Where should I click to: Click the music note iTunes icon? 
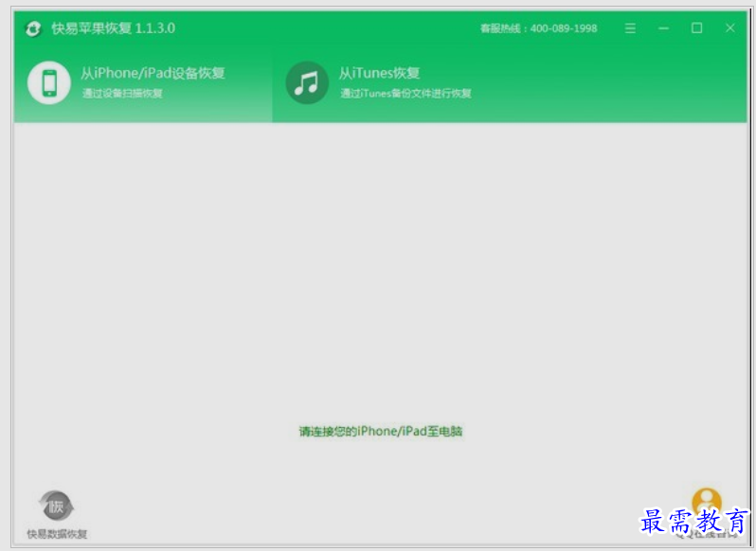coord(307,83)
